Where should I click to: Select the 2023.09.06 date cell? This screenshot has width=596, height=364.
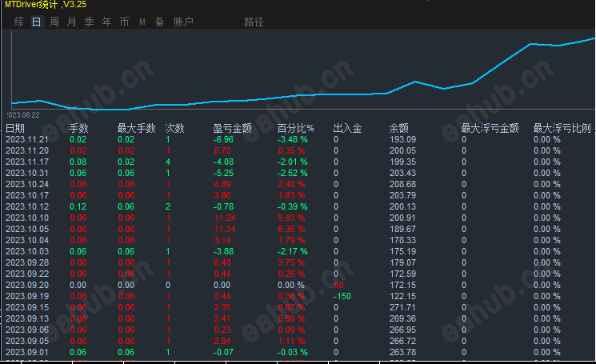tap(27, 330)
